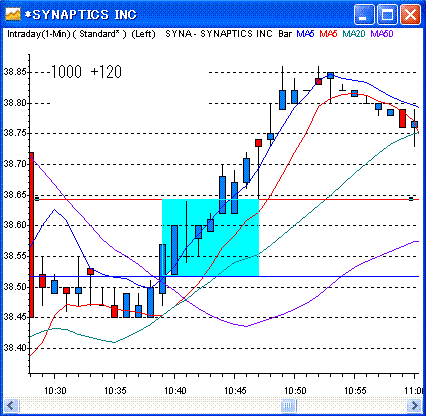Click the red MA5 legend label
Image resolution: width=426 pixels, height=416 pixels.
click(x=328, y=34)
